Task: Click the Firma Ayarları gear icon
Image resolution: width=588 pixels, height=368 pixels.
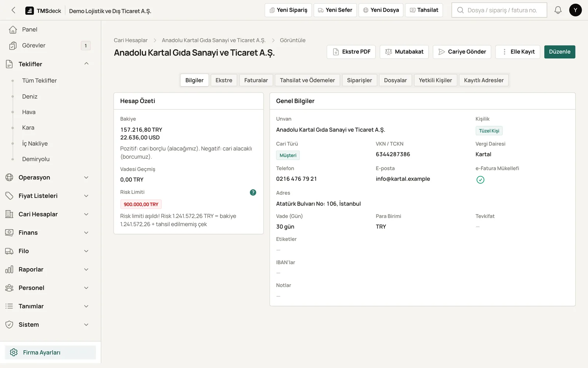Action: coord(14,353)
